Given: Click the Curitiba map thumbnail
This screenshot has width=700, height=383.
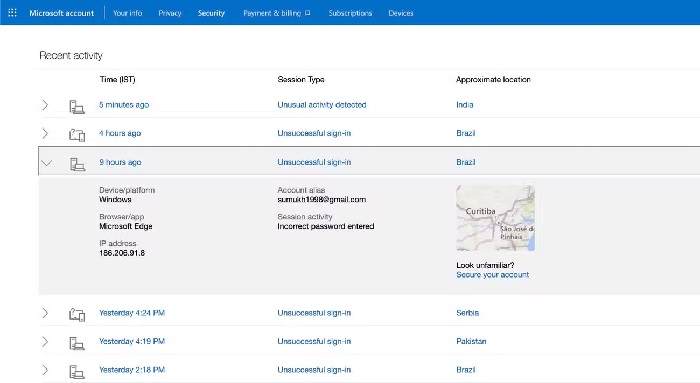Looking at the screenshot, I should (495, 218).
